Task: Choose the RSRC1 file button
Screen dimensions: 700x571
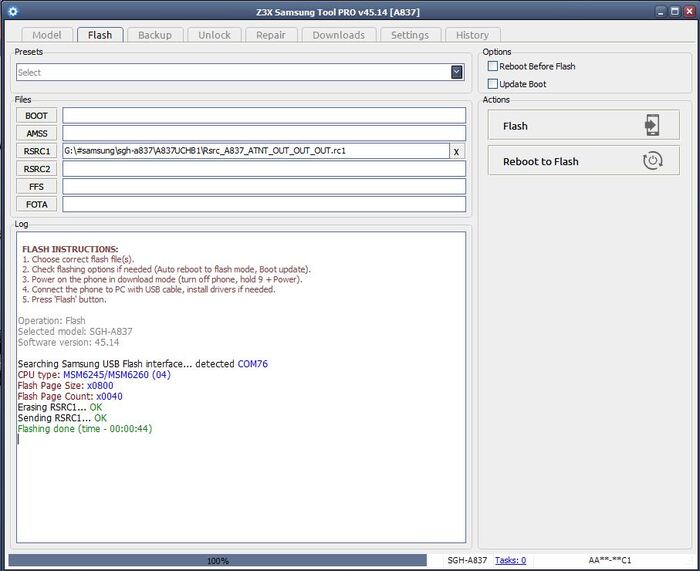Action: click(x=37, y=151)
